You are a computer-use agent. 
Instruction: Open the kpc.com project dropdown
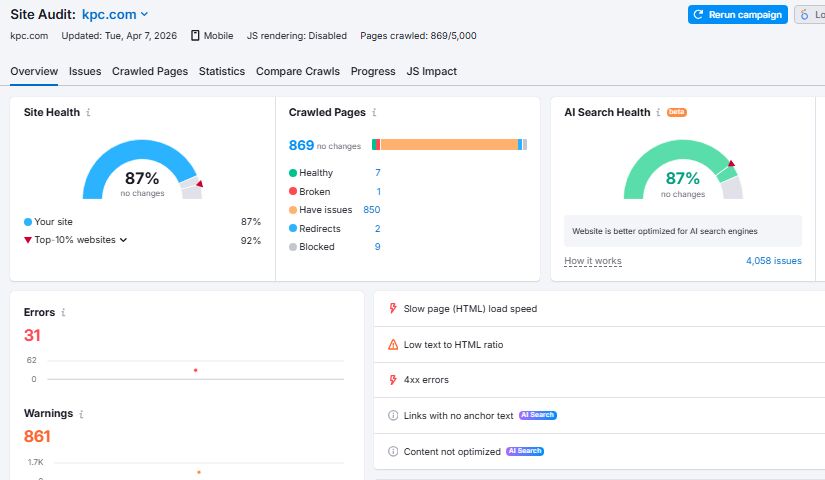click(x=115, y=15)
